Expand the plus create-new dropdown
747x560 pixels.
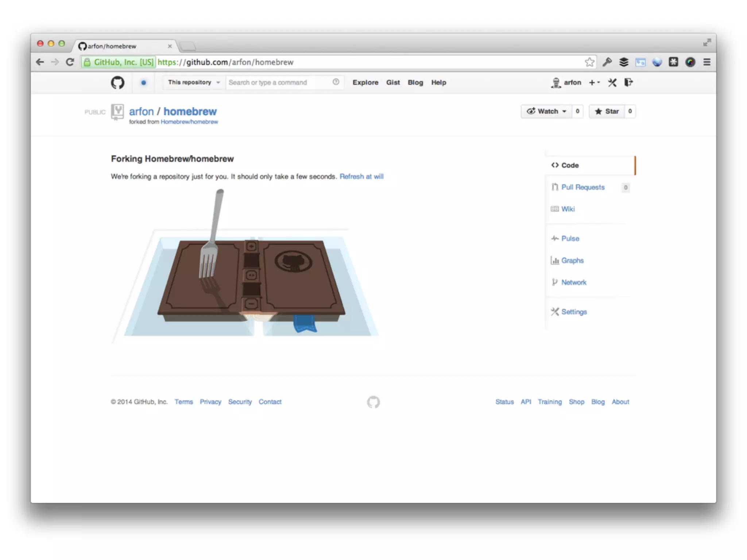point(594,83)
